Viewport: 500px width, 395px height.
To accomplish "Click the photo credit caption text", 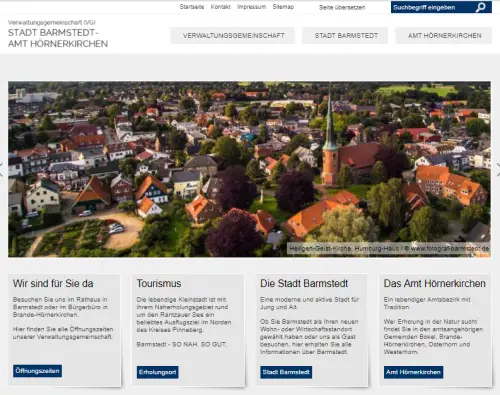I will click(389, 249).
